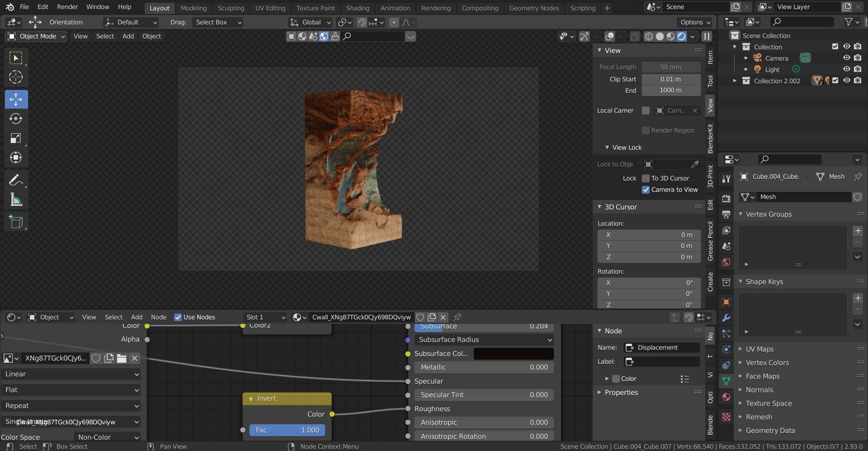Screen dimensions: 868x451
Task: Select the Scale tool in the toolbar
Action: pyautogui.click(x=16, y=138)
